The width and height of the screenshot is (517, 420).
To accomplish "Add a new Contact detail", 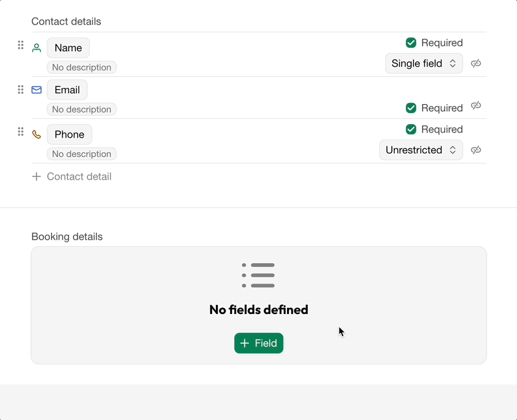I will 72,176.
